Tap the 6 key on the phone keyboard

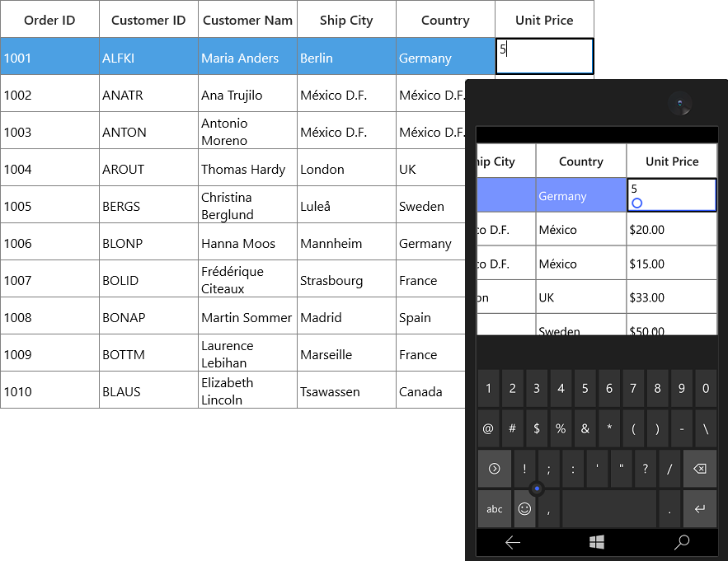point(609,388)
